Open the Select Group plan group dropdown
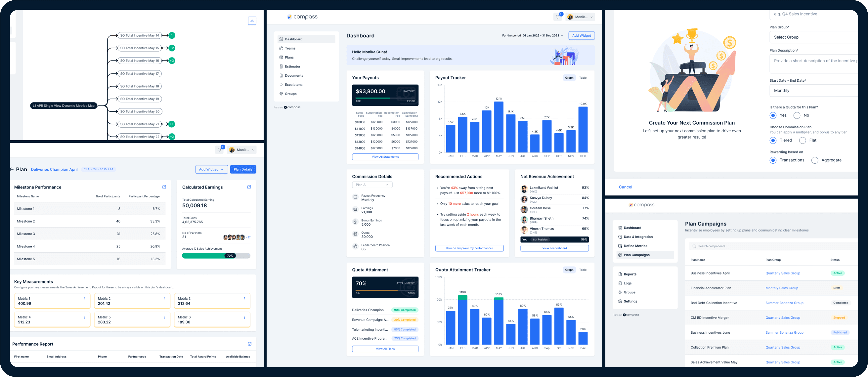 (813, 37)
